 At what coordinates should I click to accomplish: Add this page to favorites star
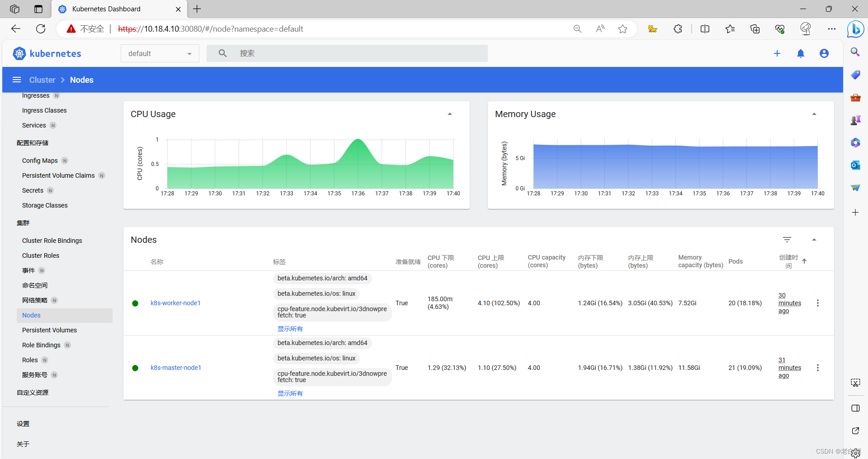pyautogui.click(x=623, y=29)
